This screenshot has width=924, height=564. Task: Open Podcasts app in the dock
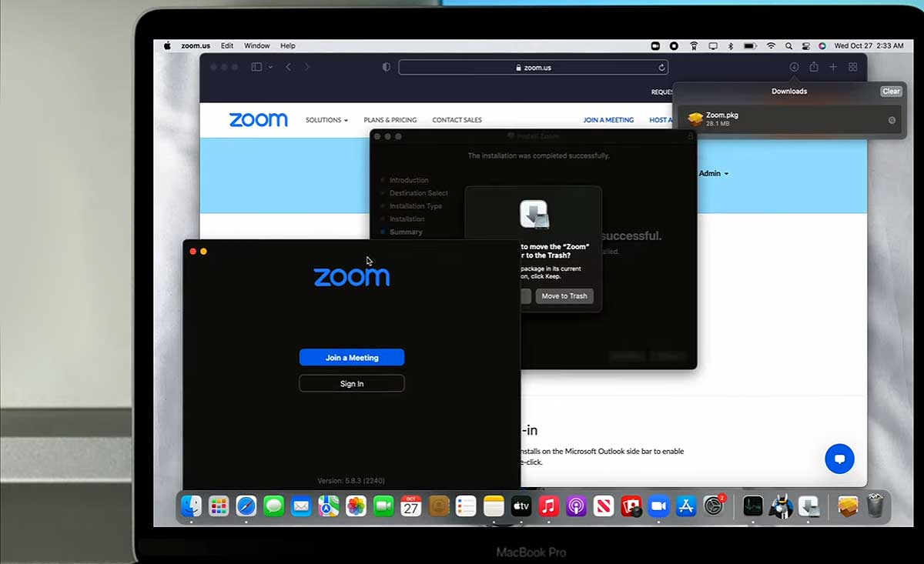[576, 506]
